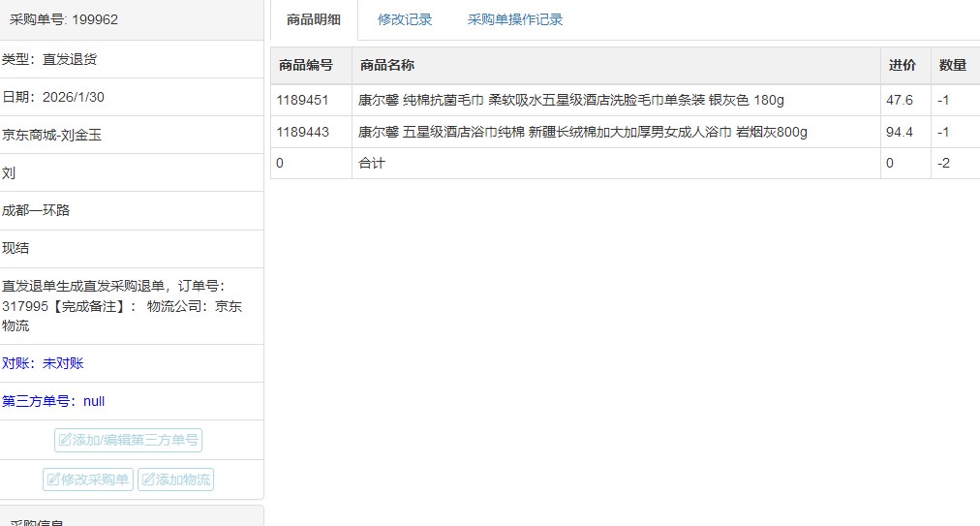Switch to the 修改记录 tab
Viewport: 980px width, 526px height.
[x=405, y=19]
